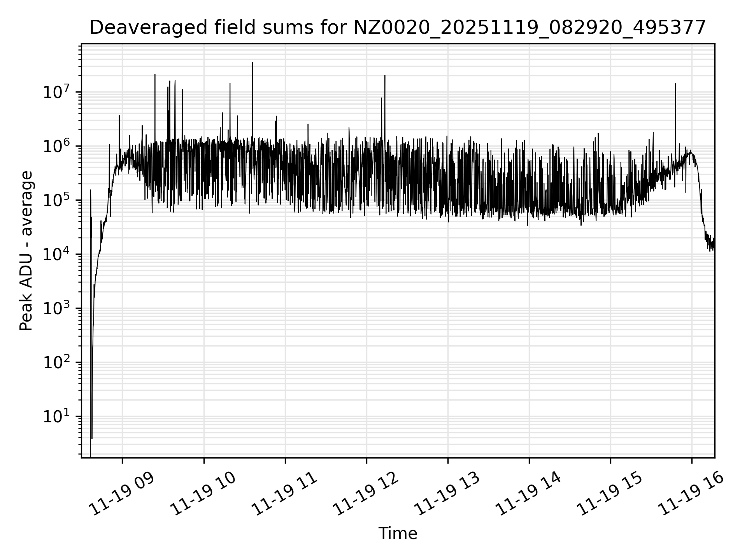Click the '11-19 11' x-axis tick label
747x560 pixels.
285,494
